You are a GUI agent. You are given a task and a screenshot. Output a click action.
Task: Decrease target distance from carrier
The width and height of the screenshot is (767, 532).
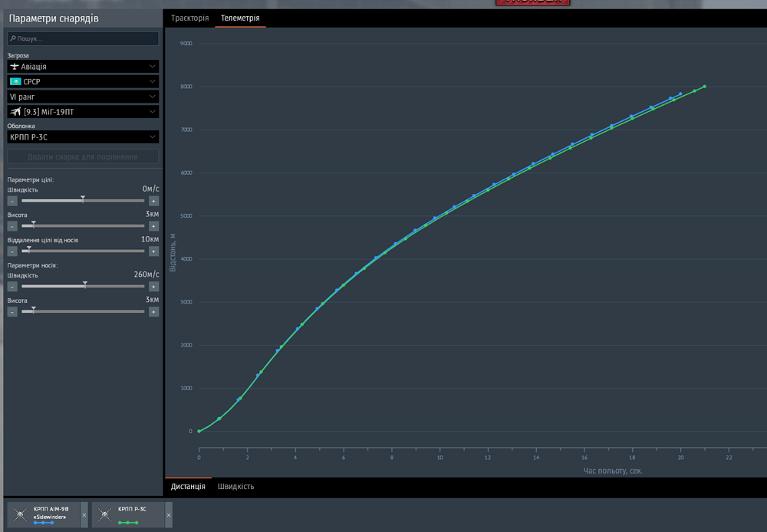12,251
